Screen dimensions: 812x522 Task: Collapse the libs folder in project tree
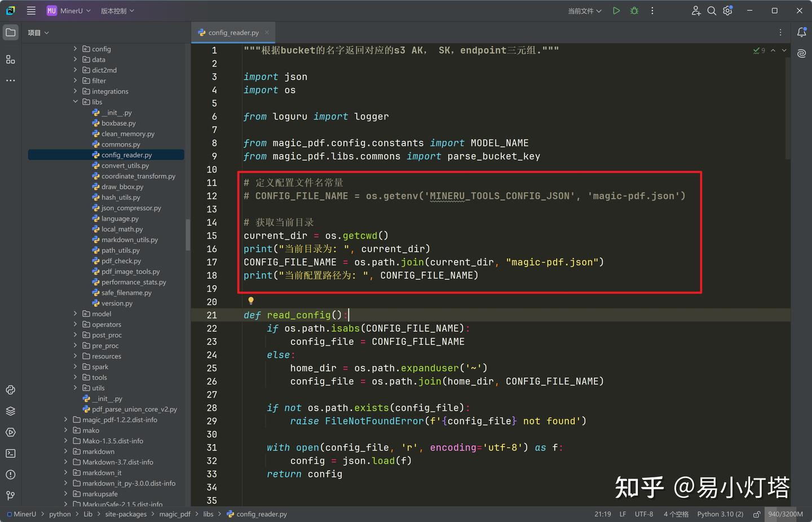coord(76,102)
